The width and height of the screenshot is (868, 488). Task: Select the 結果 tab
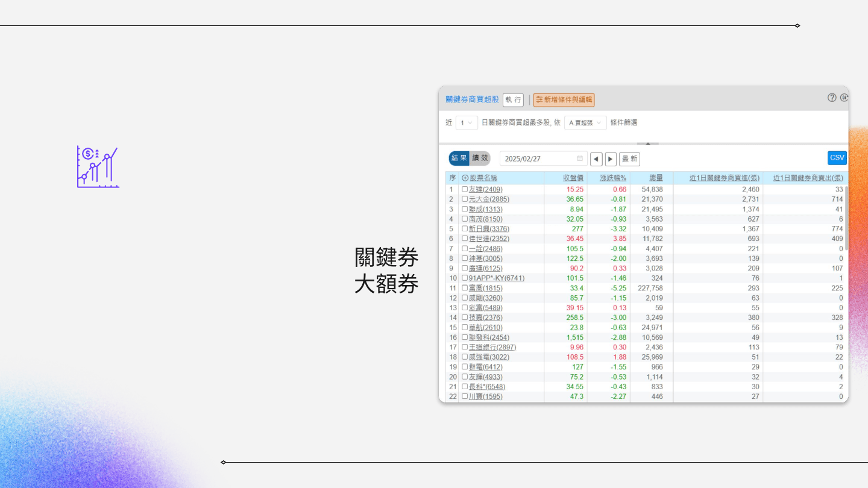(x=459, y=158)
